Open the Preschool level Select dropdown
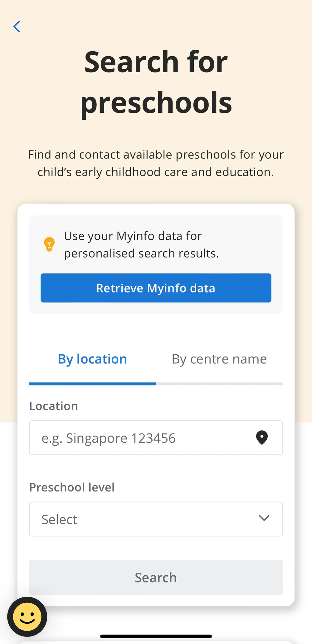312x644 pixels. (x=150, y=519)
